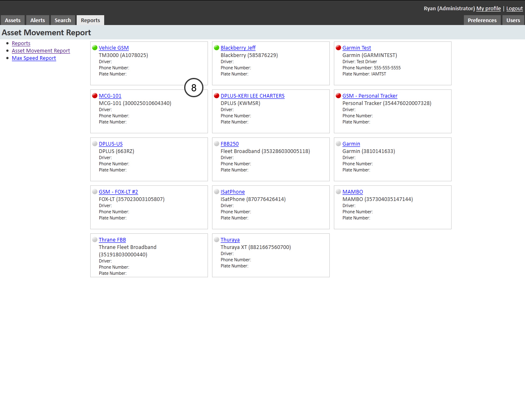
Task: Click red status icon next to MCG-101
Action: tap(95, 96)
